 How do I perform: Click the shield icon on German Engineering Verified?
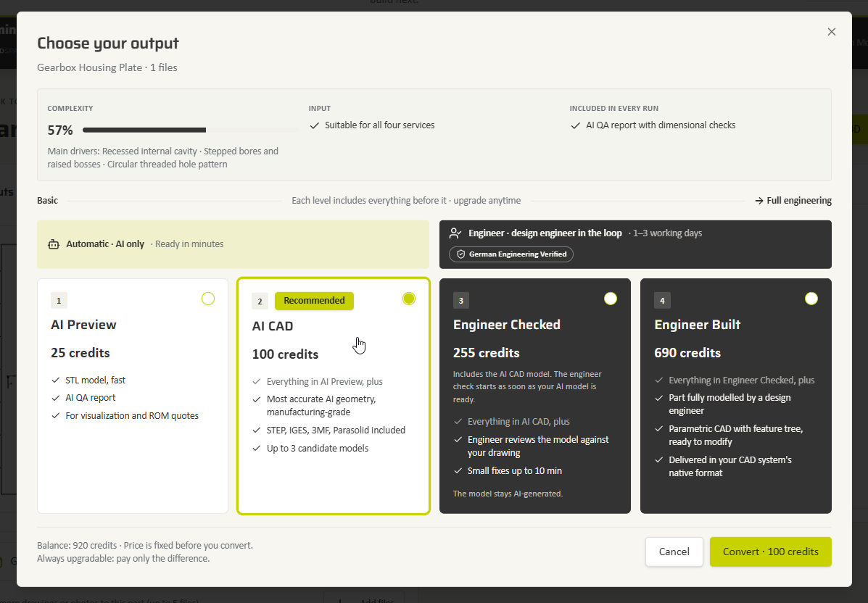tap(460, 254)
